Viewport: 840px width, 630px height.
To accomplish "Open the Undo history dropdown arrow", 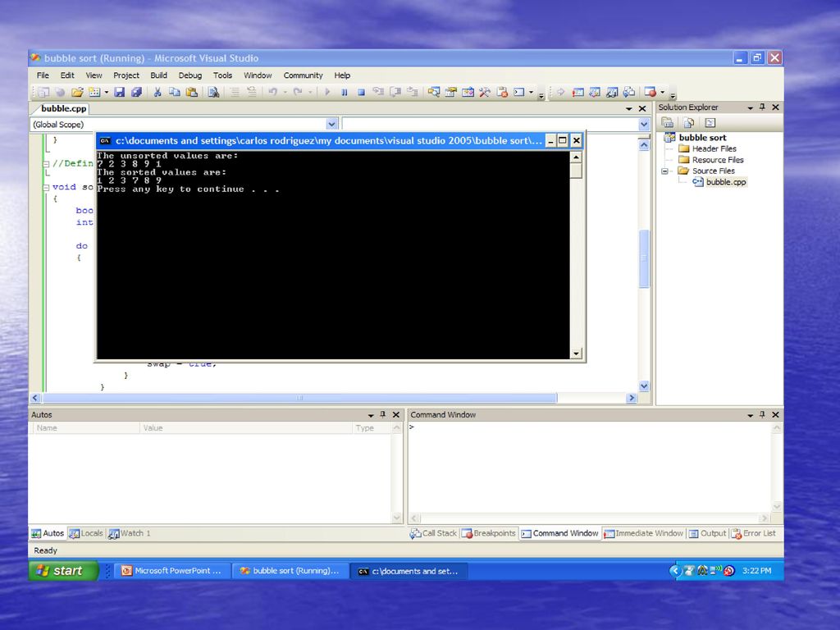I will tap(285, 92).
